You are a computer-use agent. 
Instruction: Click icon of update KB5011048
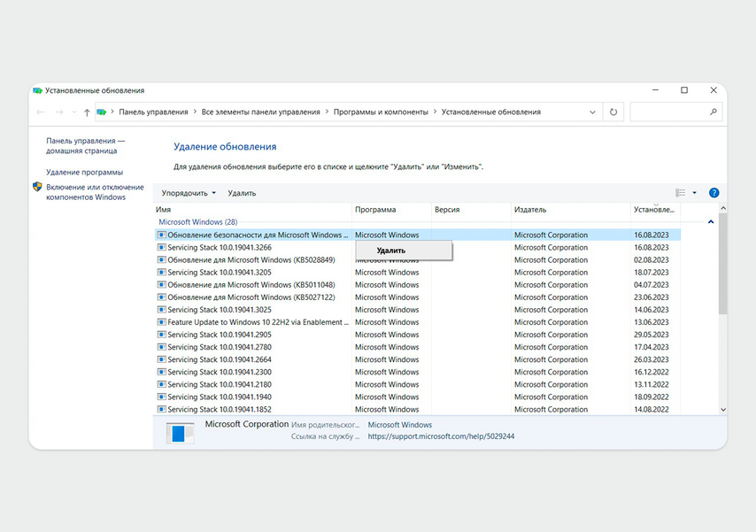[x=161, y=285]
